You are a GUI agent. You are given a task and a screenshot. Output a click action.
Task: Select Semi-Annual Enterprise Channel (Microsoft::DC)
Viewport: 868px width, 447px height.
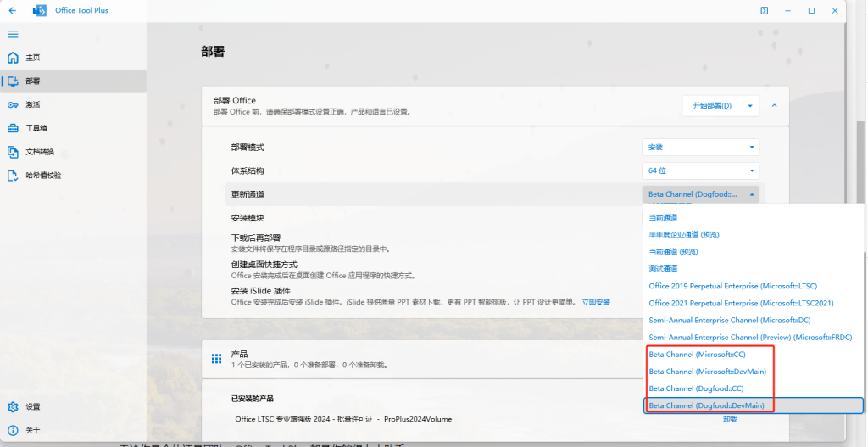point(754,320)
